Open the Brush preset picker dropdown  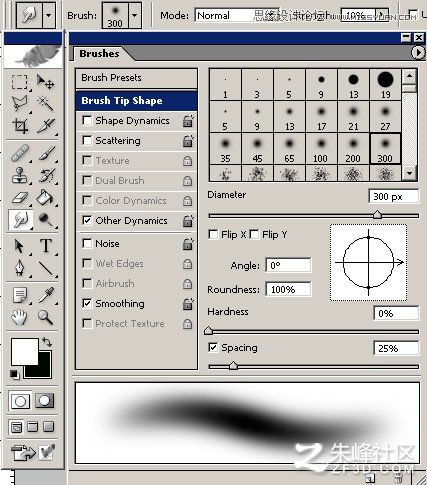[x=134, y=15]
